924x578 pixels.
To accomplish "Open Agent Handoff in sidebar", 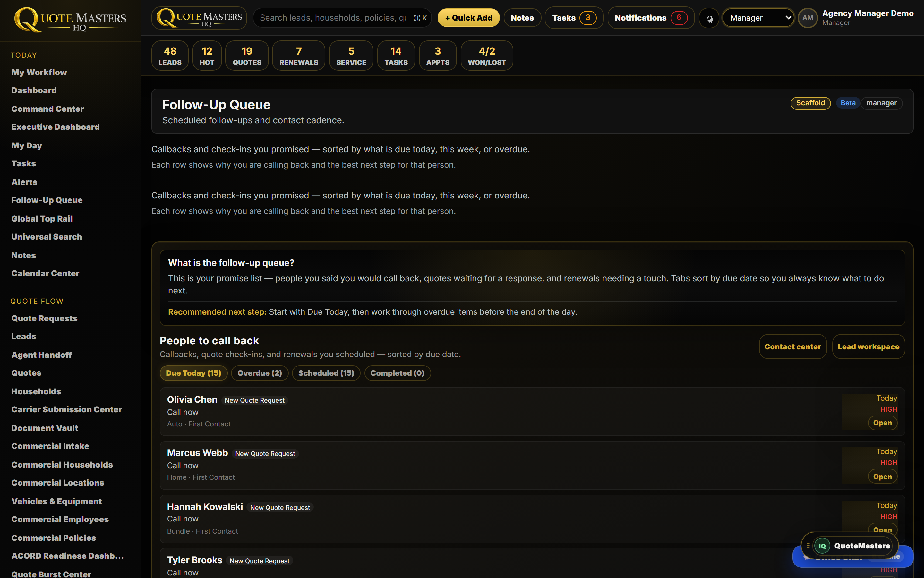I will point(42,355).
